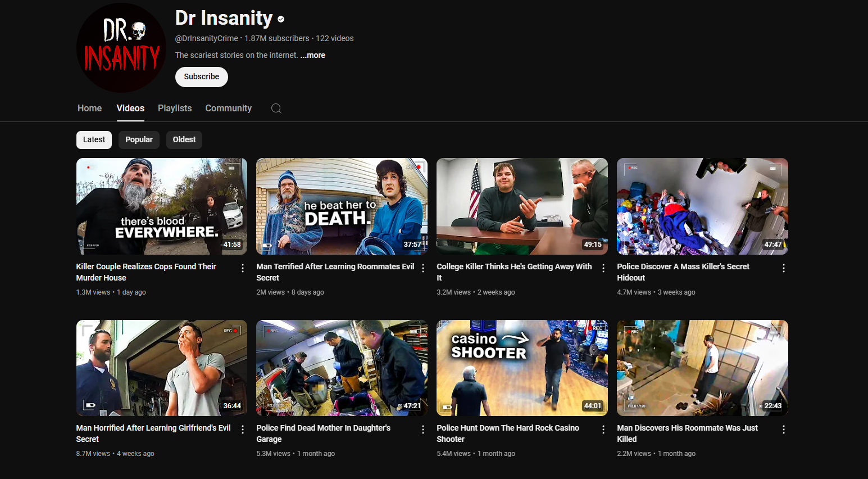Image resolution: width=868 pixels, height=479 pixels.
Task: Open options menu for College Killer video
Action: click(x=603, y=268)
